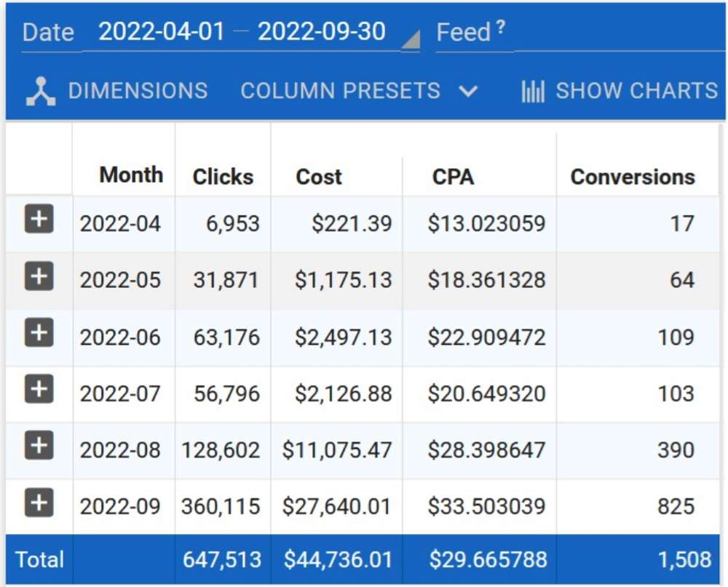Open the Column Presets dropdown chevron
This screenshot has height=587, width=728.
pos(469,92)
